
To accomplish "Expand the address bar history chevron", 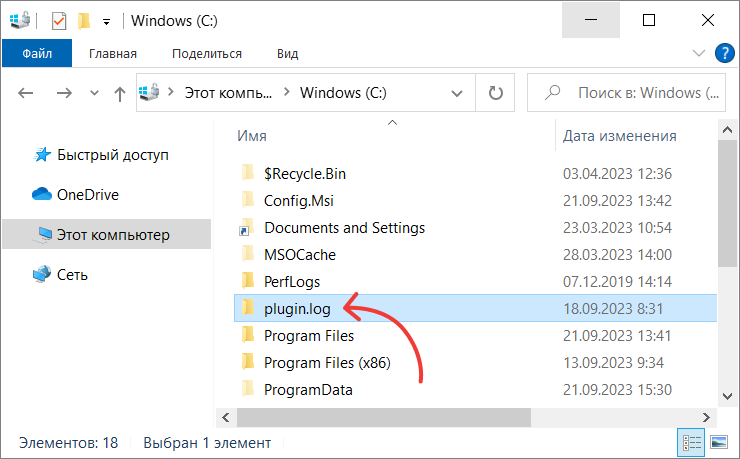I will point(456,93).
